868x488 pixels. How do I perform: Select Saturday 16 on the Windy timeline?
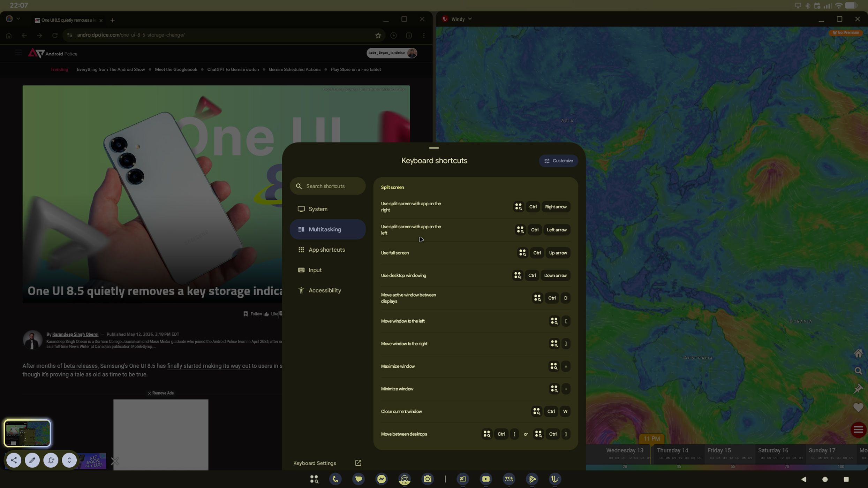pos(773,450)
